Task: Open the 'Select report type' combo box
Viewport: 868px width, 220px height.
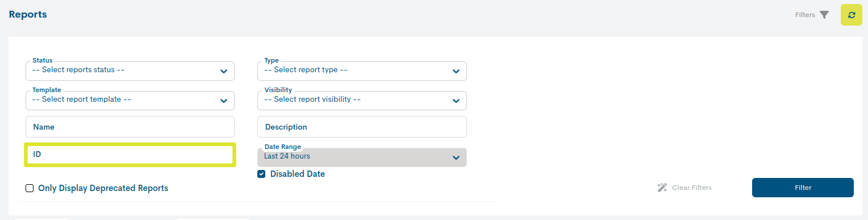Action: [362, 70]
